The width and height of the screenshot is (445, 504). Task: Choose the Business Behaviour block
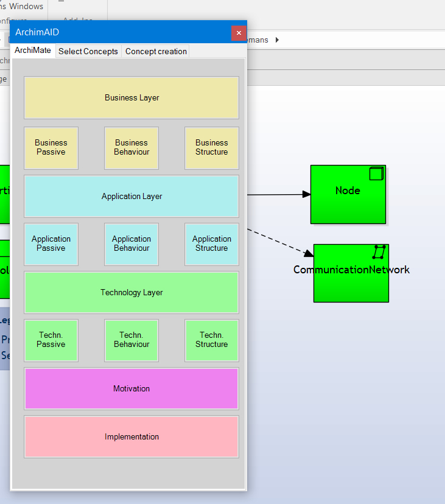pos(131,148)
